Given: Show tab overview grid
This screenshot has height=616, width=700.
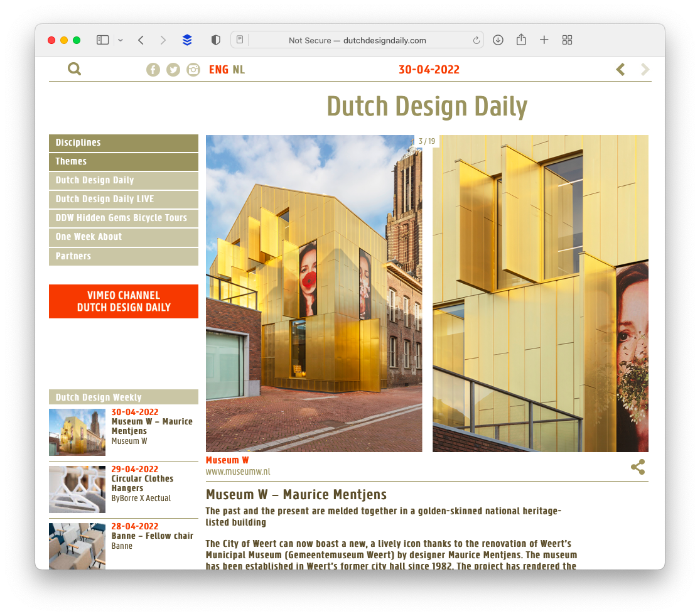Looking at the screenshot, I should 568,40.
